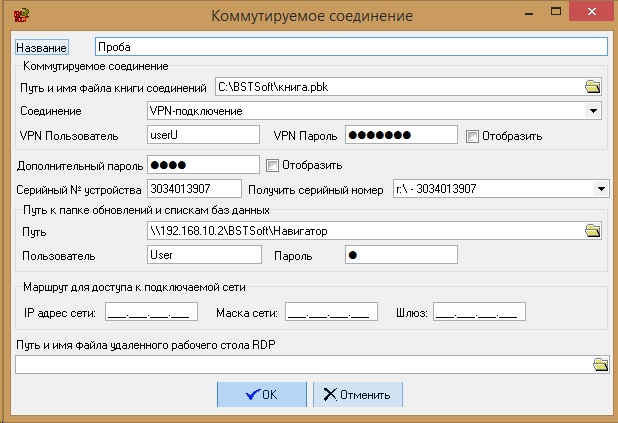The width and height of the screenshot is (618, 423).
Task: Click the Название label button
Action: (x=42, y=47)
